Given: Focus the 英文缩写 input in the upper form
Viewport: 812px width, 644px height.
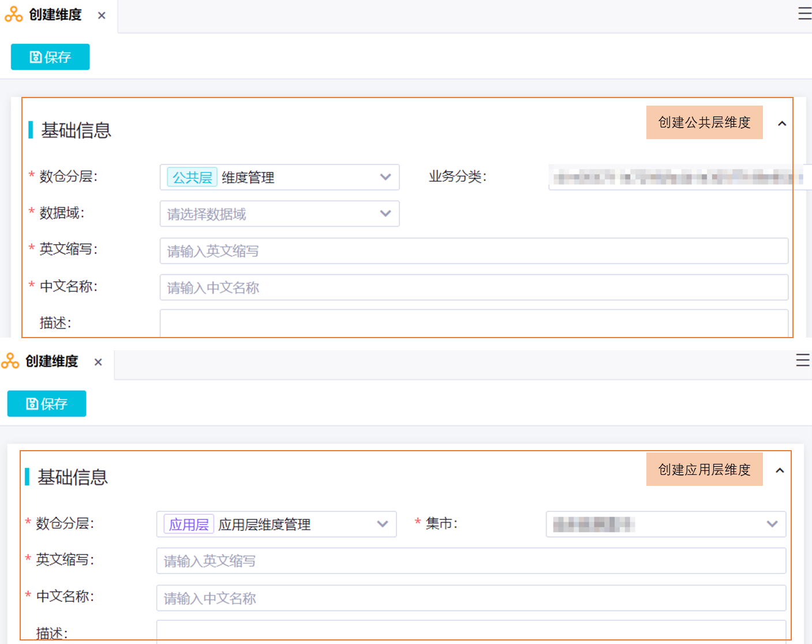Looking at the screenshot, I should (474, 251).
